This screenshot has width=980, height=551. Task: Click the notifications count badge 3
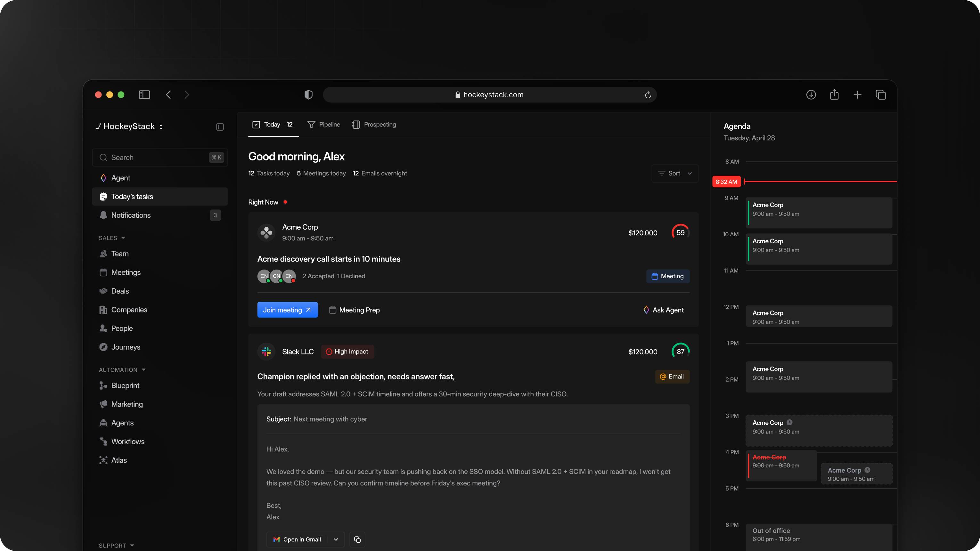pos(215,215)
